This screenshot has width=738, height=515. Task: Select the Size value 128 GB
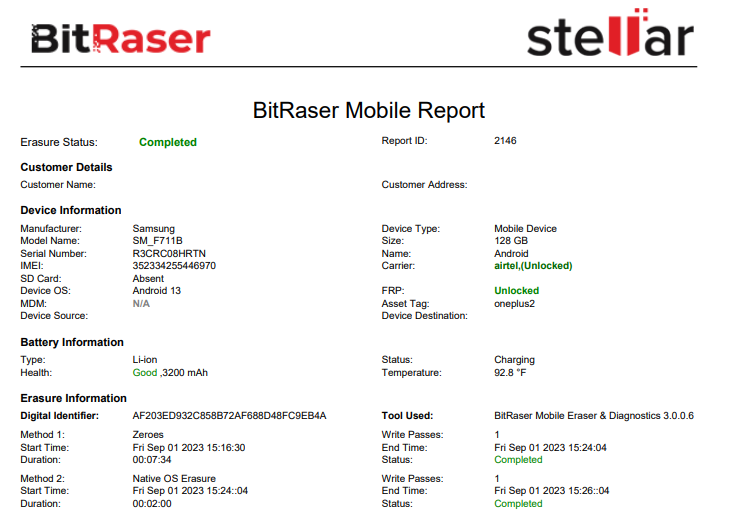[x=511, y=241]
